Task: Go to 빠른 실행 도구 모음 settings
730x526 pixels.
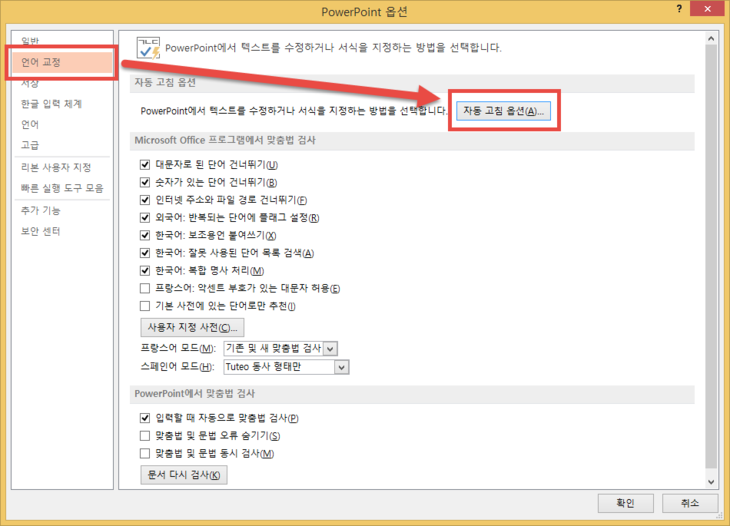Action: tap(62, 188)
